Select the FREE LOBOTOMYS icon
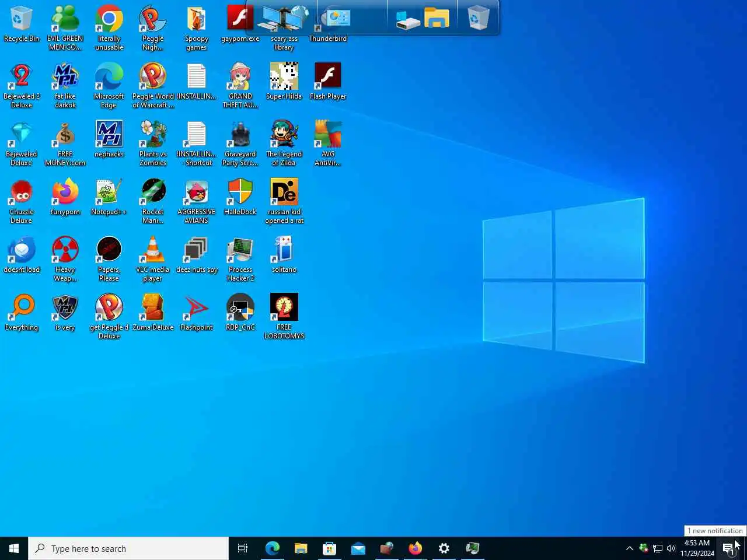The width and height of the screenshot is (747, 560). click(x=284, y=317)
